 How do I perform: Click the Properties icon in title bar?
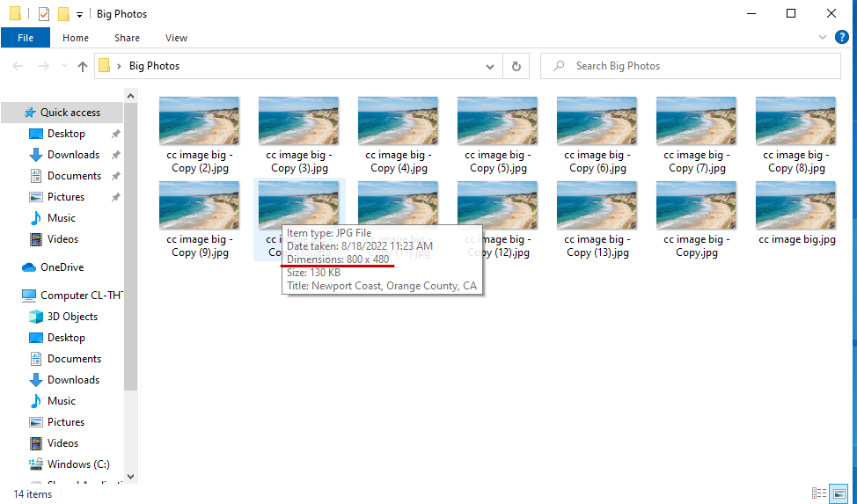click(x=44, y=14)
